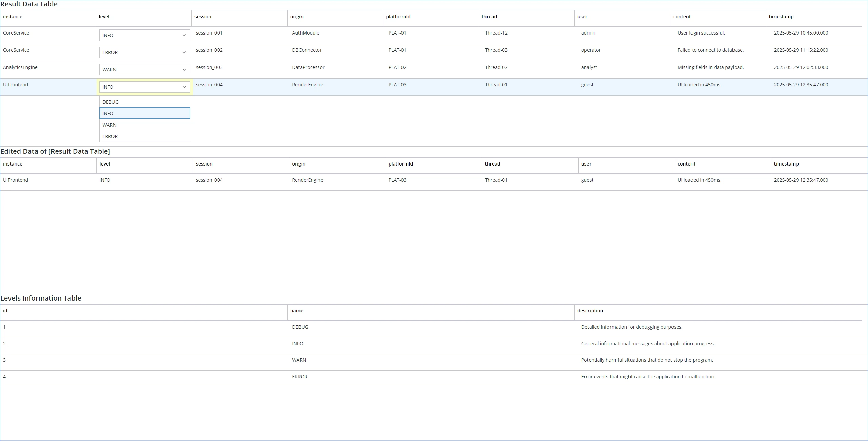
Task: Pick WARN option in dropdown list
Action: point(144,125)
